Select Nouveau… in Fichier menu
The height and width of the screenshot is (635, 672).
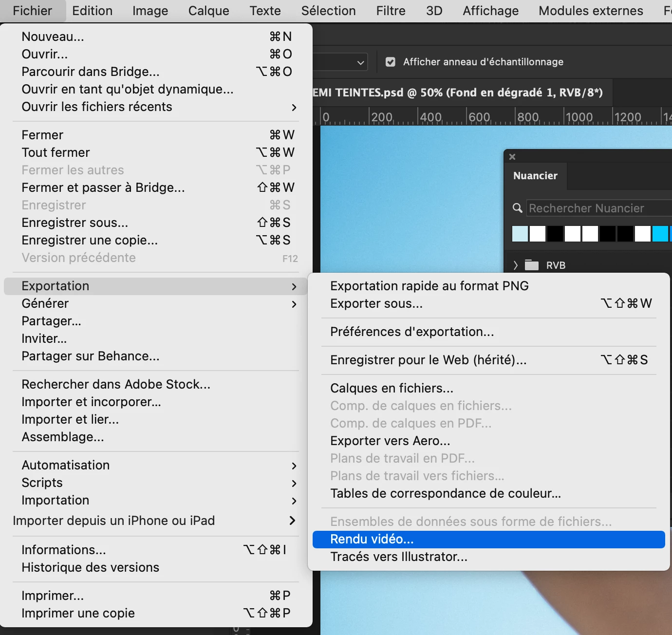coord(156,37)
